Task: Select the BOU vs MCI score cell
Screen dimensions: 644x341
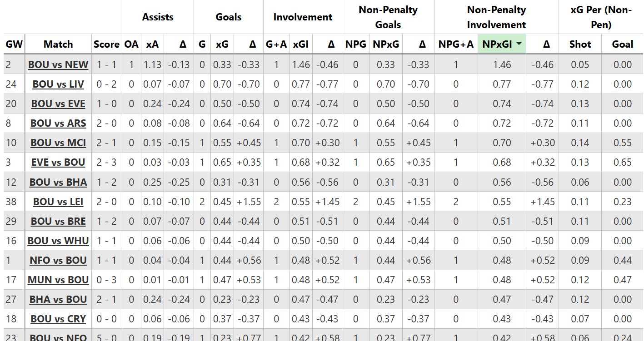Action: point(106,143)
